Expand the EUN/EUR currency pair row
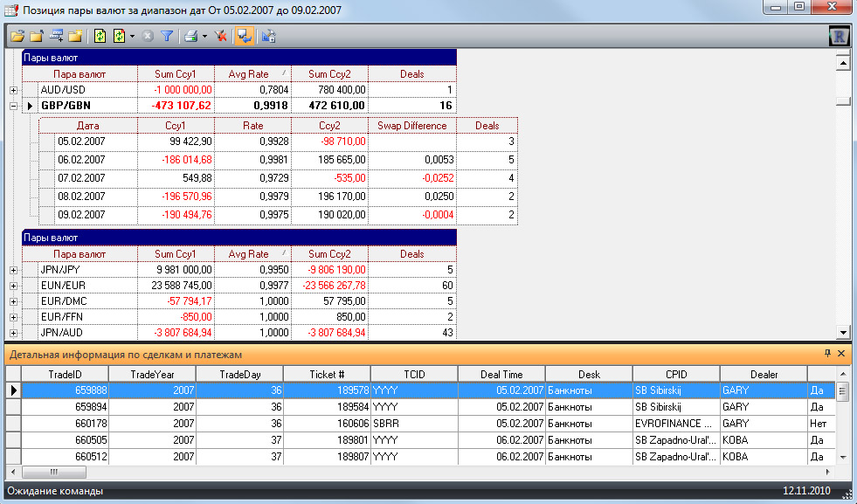This screenshot has height=504, width=857. [x=14, y=286]
